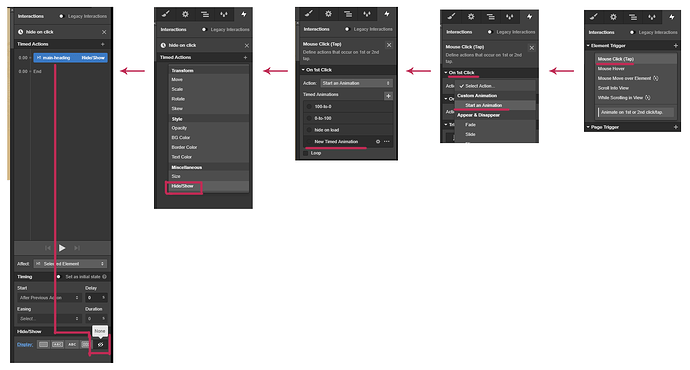Click the settings icon beside New Timed Animation
The image size is (690, 370).
pyautogui.click(x=378, y=142)
